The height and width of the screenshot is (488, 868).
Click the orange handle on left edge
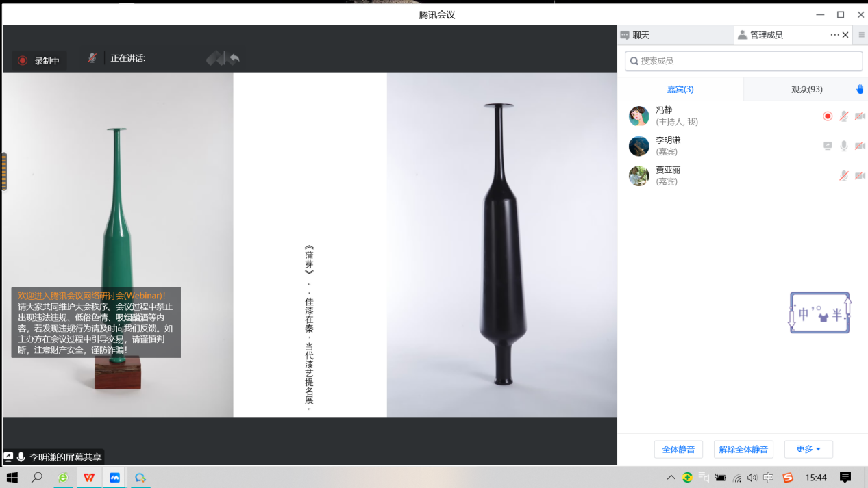click(x=3, y=171)
